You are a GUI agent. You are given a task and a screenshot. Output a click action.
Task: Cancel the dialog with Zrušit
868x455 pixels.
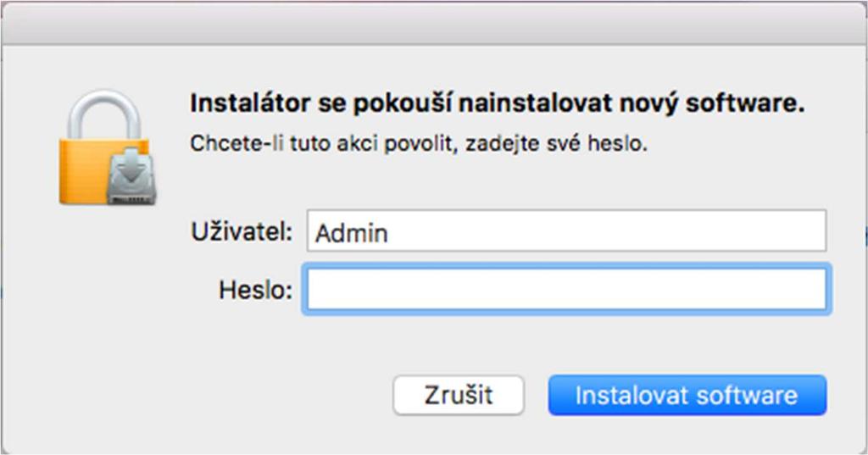[x=459, y=395]
